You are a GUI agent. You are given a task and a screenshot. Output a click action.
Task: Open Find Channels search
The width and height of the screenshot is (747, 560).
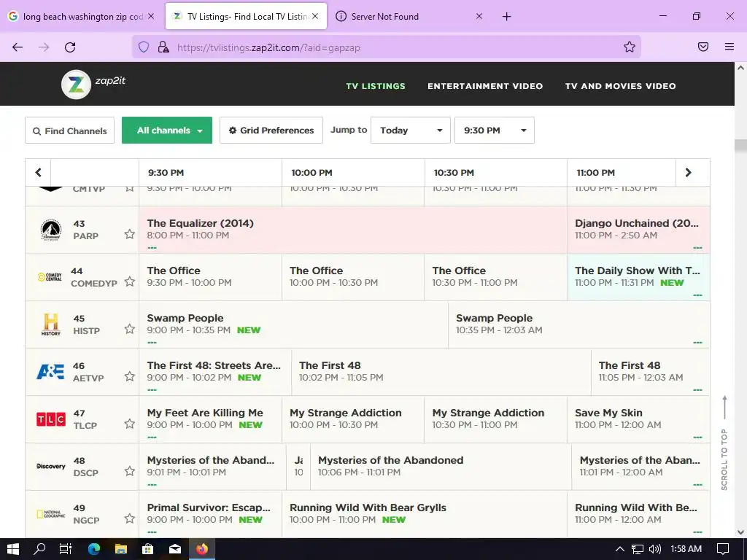[69, 131]
